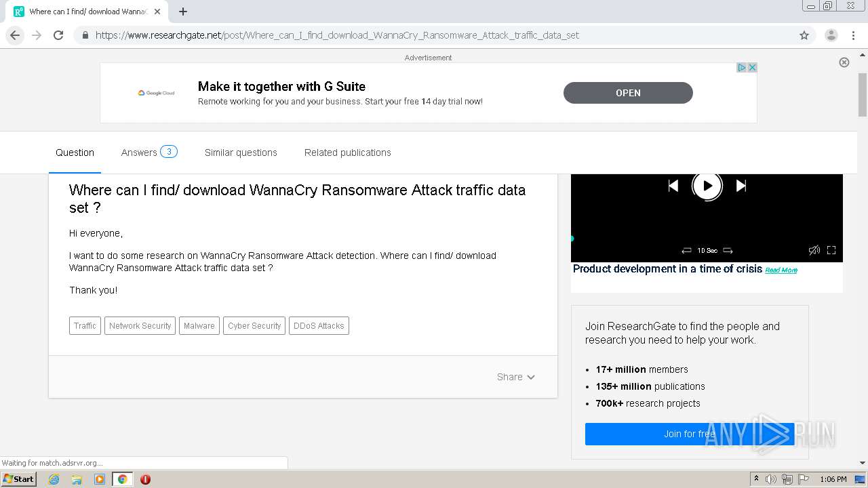Open Action Center flag icon
The height and width of the screenshot is (488, 868).
click(x=804, y=479)
